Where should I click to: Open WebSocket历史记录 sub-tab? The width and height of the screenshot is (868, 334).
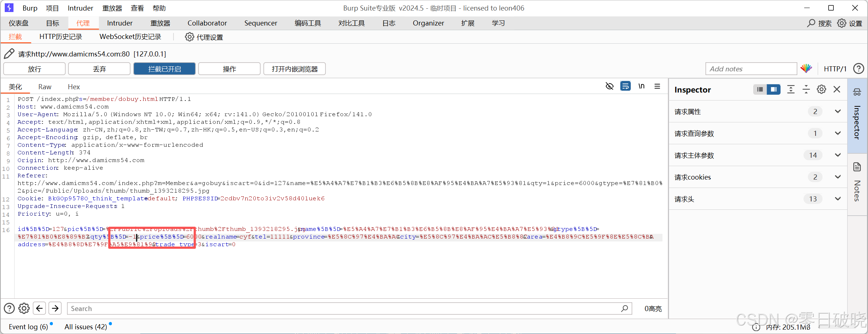point(130,37)
